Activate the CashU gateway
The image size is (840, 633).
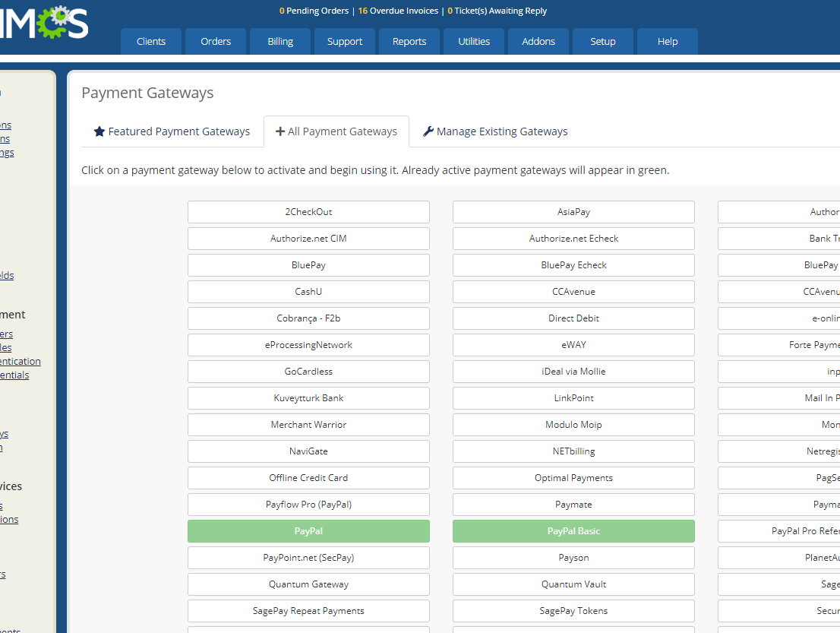pyautogui.click(x=308, y=292)
